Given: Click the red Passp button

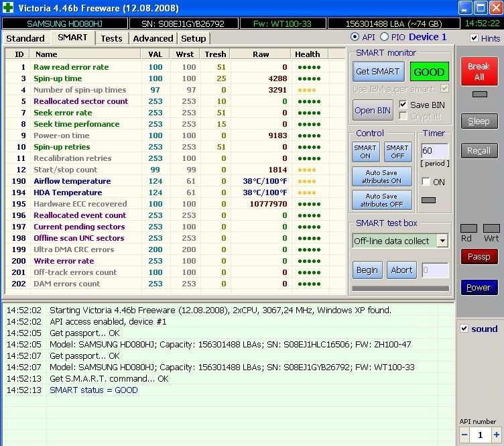Looking at the screenshot, I should (x=479, y=257).
